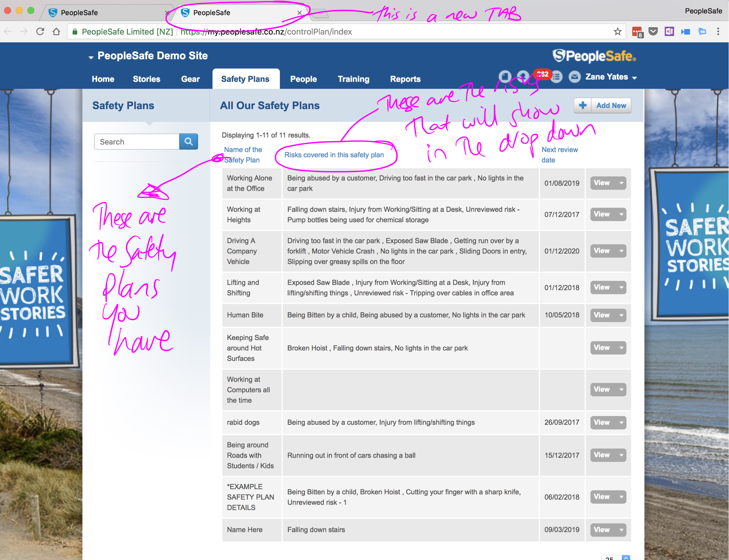Image resolution: width=729 pixels, height=560 pixels.
Task: Open the mail envelope icon
Action: tap(574, 76)
